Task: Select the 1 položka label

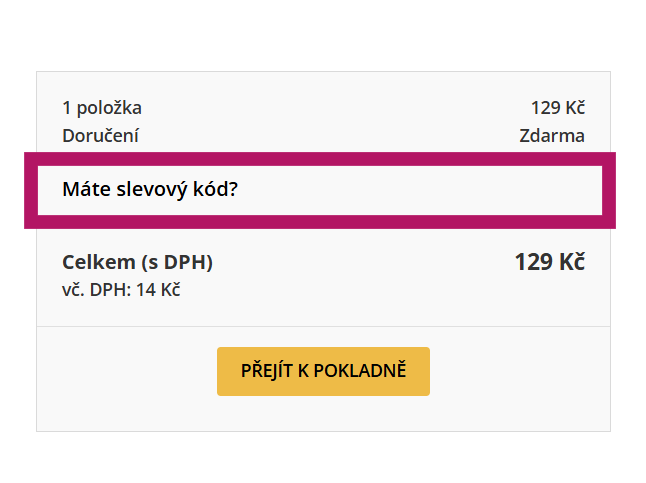Action: [102, 108]
